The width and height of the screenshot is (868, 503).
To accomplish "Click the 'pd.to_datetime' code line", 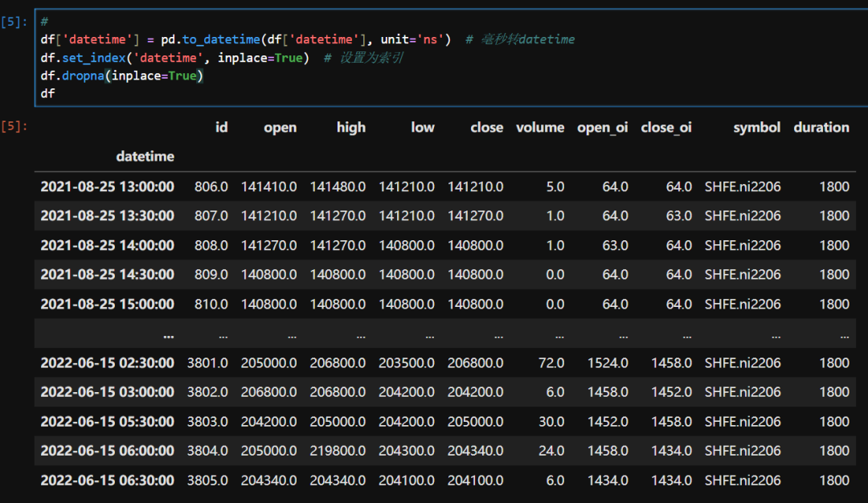I will pos(307,39).
